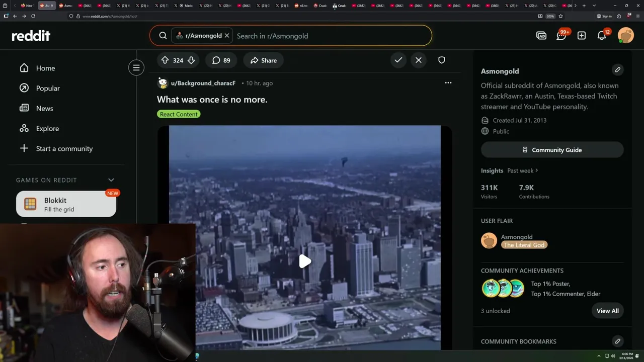Open a new browser tab

(x=584, y=6)
